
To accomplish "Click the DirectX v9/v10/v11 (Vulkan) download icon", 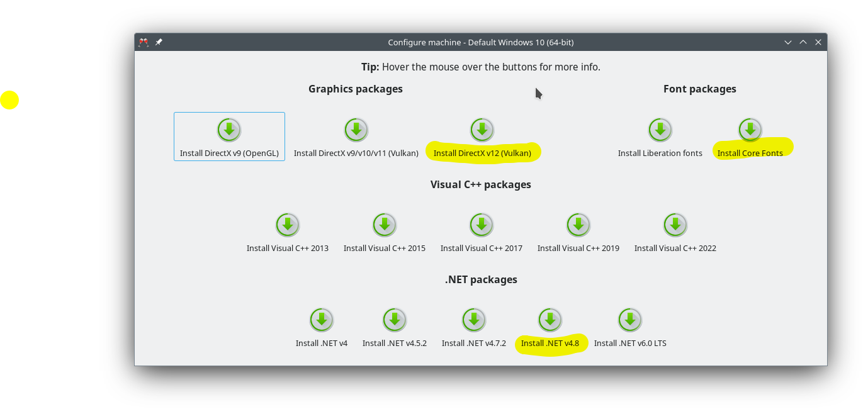I will 356,130.
